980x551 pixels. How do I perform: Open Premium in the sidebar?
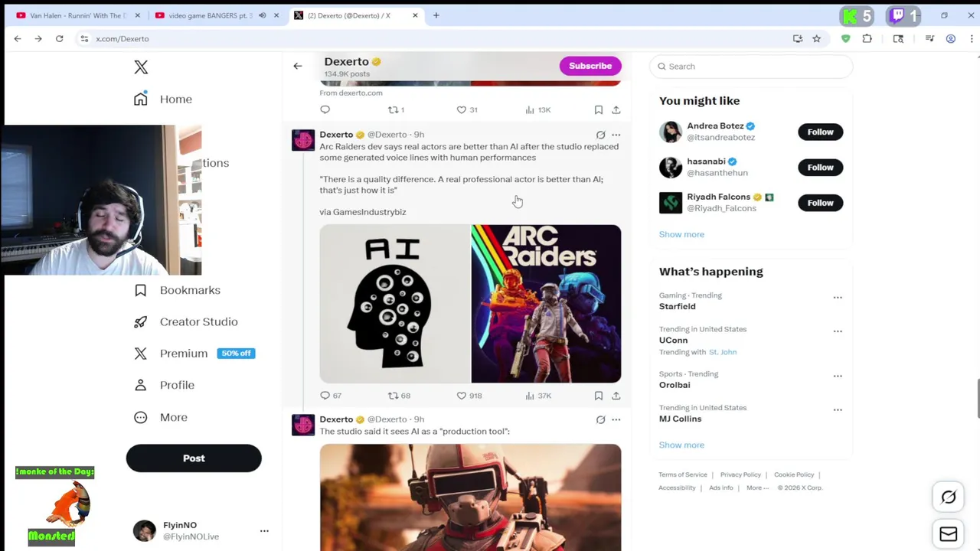point(194,354)
